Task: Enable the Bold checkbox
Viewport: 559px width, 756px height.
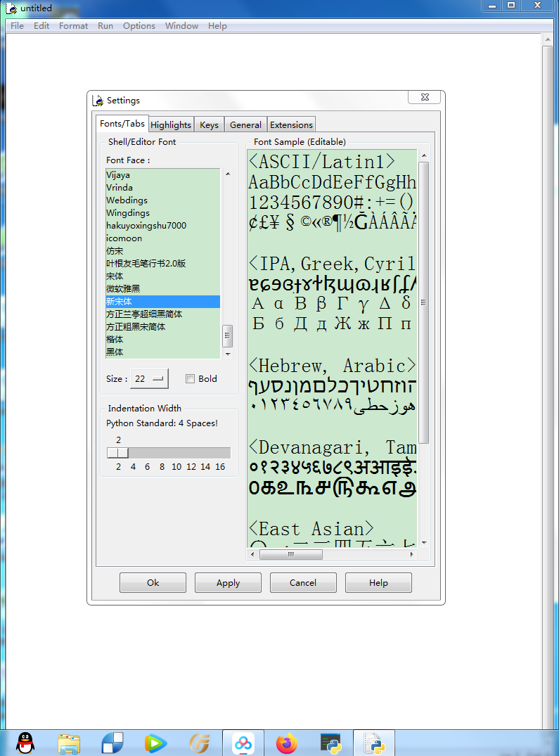Action: point(191,378)
